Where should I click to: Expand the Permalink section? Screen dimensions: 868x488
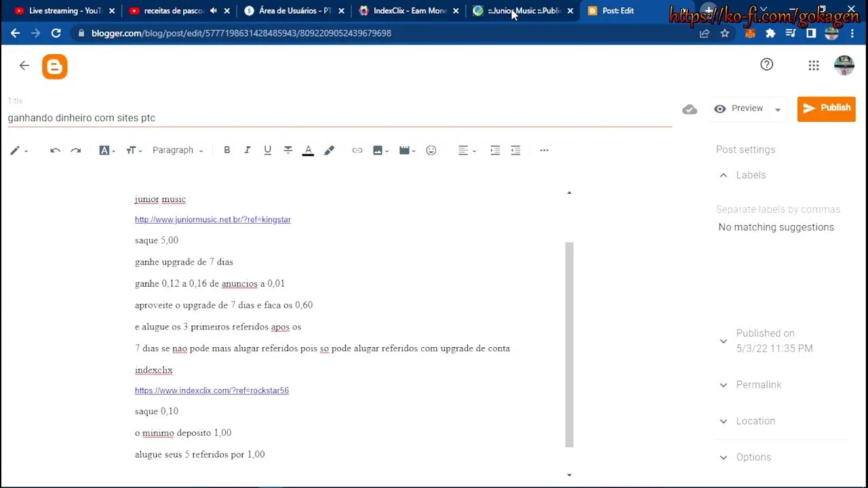click(x=723, y=385)
